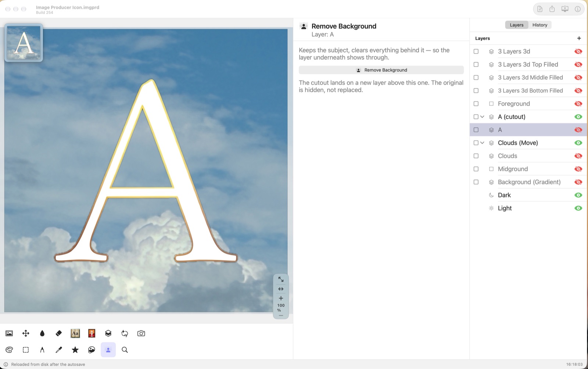
Task: Hide the A (cutout) layer
Action: (578, 117)
